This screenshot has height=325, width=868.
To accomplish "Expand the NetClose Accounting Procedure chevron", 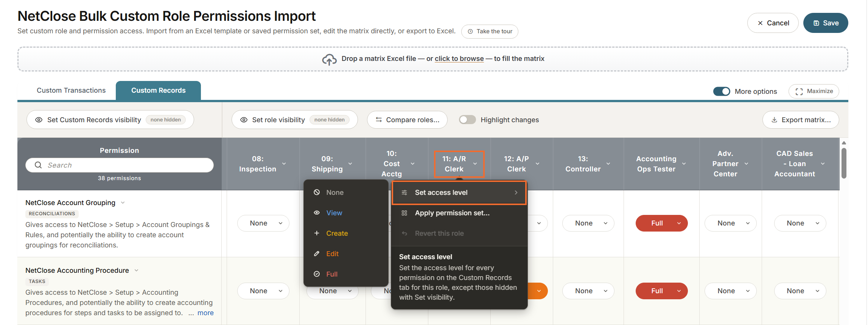I will 137,271.
